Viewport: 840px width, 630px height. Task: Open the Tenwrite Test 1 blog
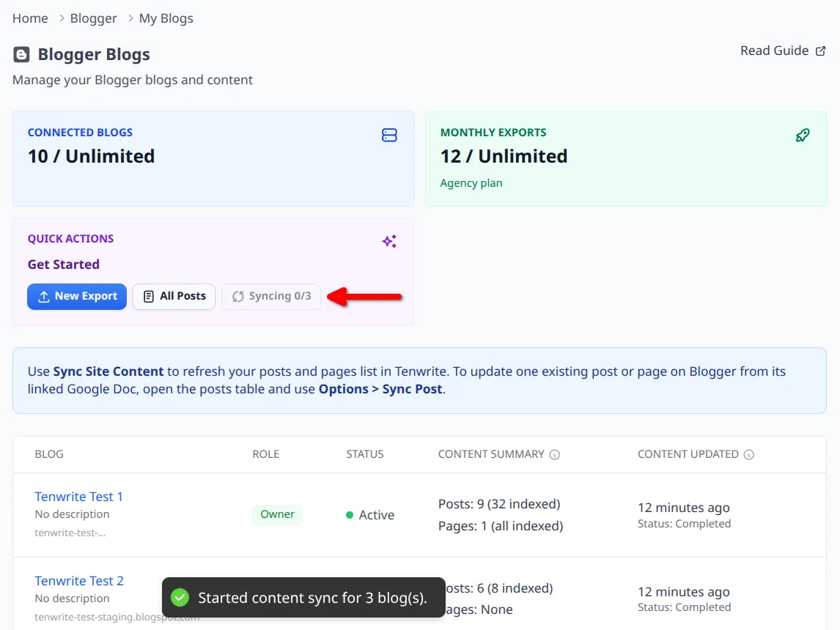click(78, 497)
